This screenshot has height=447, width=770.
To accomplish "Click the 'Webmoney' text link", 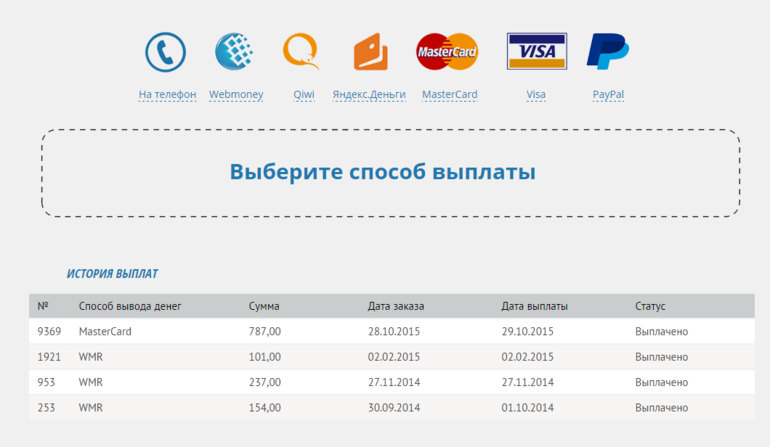I will [x=236, y=95].
